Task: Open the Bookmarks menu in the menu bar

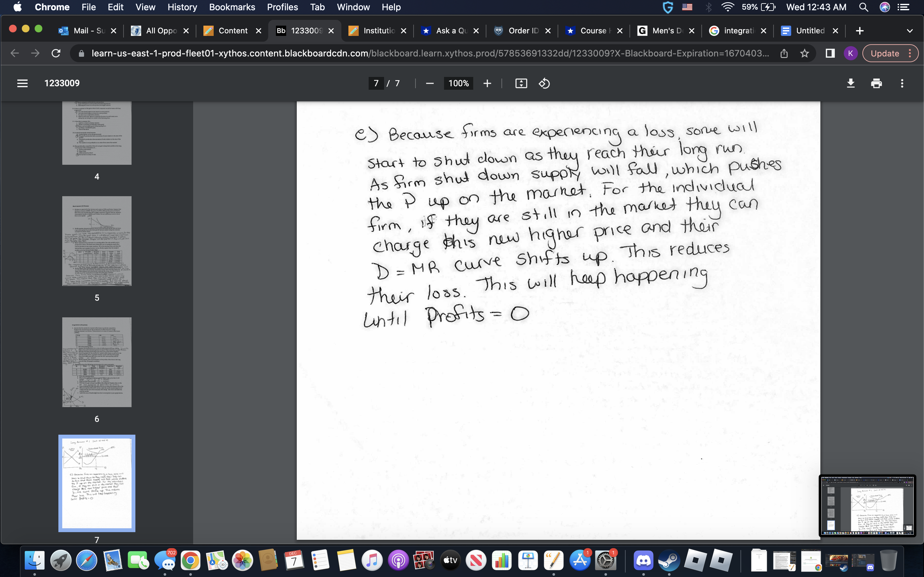Action: [x=232, y=7]
